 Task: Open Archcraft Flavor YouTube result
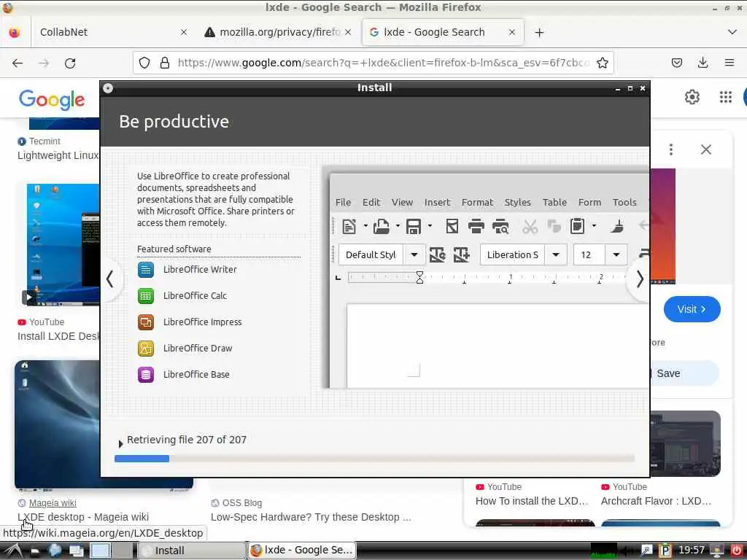[656, 501]
